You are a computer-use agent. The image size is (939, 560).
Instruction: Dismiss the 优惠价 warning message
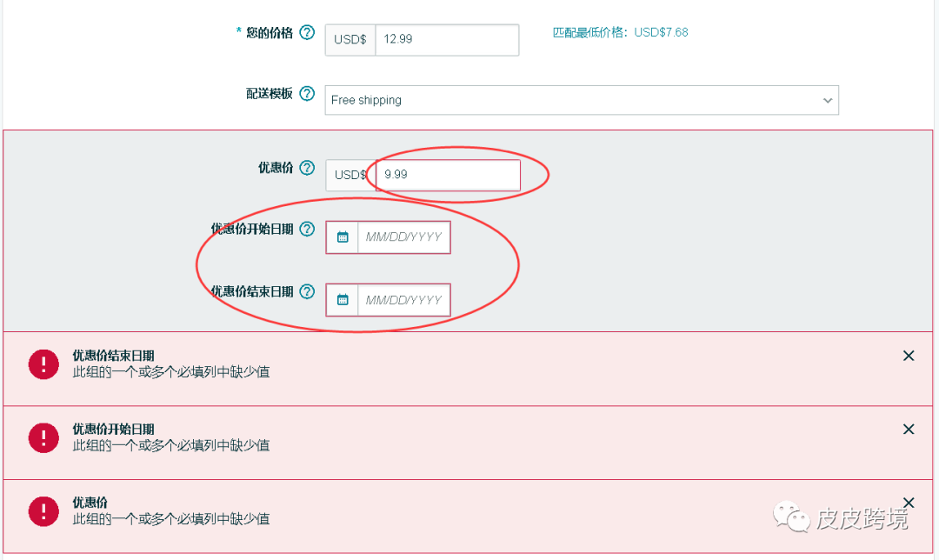click(x=909, y=502)
